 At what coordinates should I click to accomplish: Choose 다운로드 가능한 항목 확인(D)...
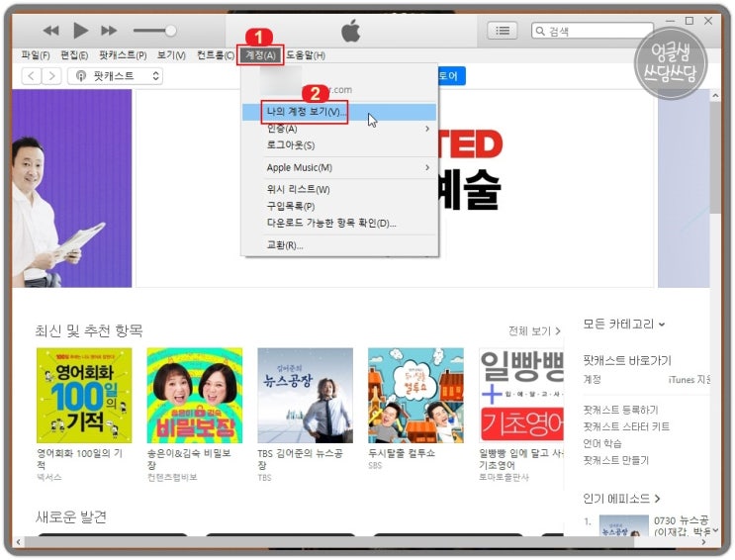click(x=339, y=224)
